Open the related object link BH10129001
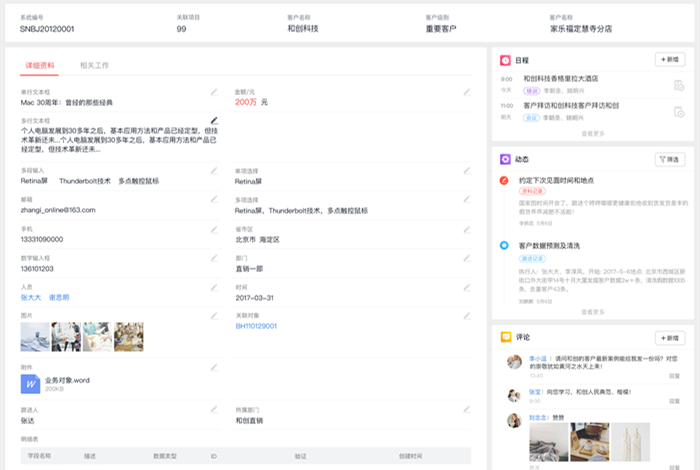The height and width of the screenshot is (470, 700). click(256, 326)
